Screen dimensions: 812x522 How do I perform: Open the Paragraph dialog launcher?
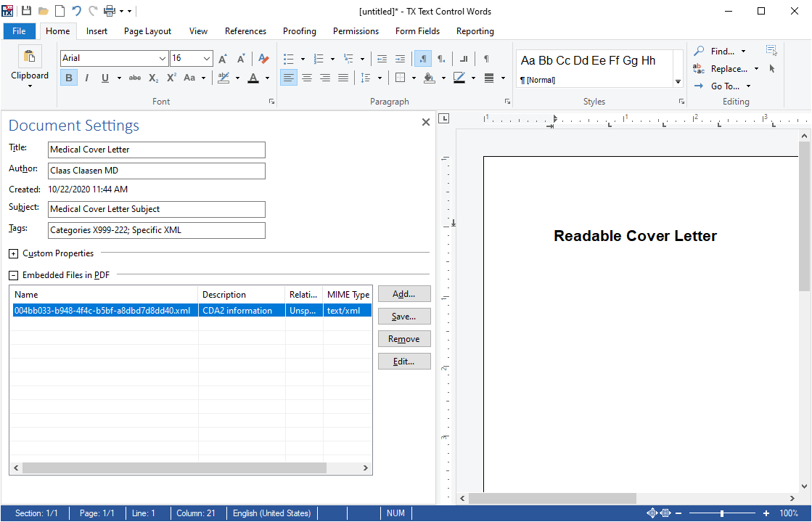point(507,102)
